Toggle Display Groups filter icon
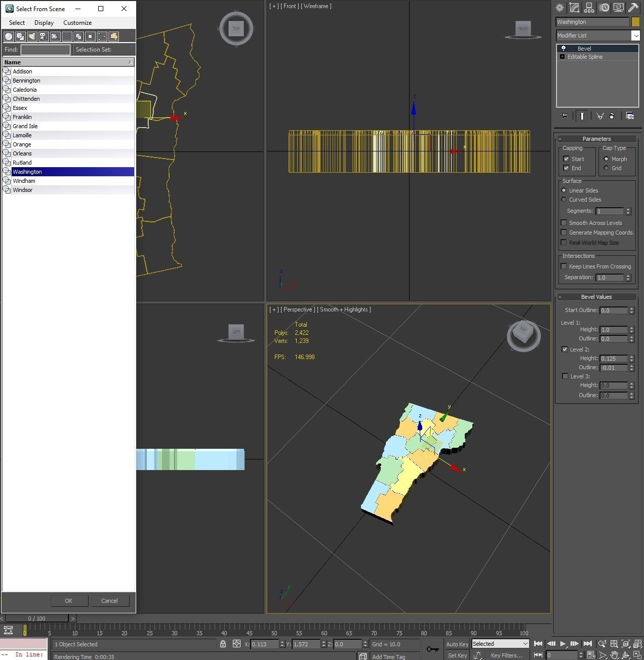 [x=78, y=36]
